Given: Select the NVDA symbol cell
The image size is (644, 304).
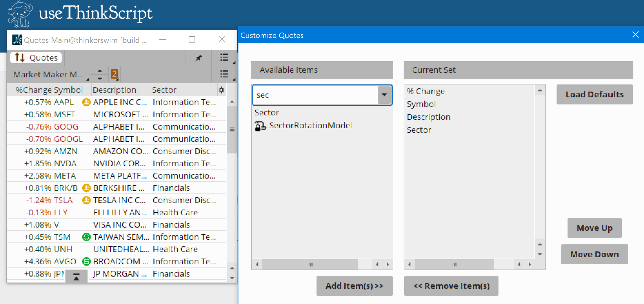Looking at the screenshot, I should (x=65, y=163).
